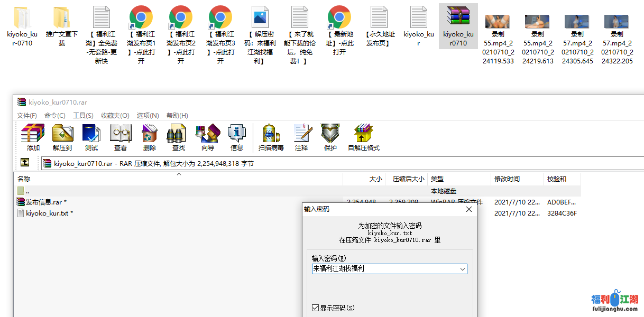The height and width of the screenshot is (317, 644).
Task: Click the 查看 (View) toolbar icon
Action: pyautogui.click(x=121, y=137)
